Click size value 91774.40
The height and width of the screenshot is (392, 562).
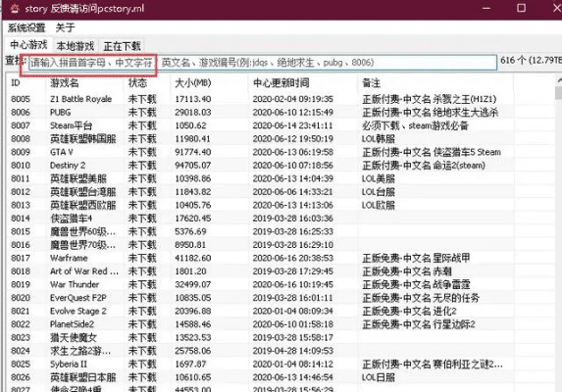coord(193,152)
